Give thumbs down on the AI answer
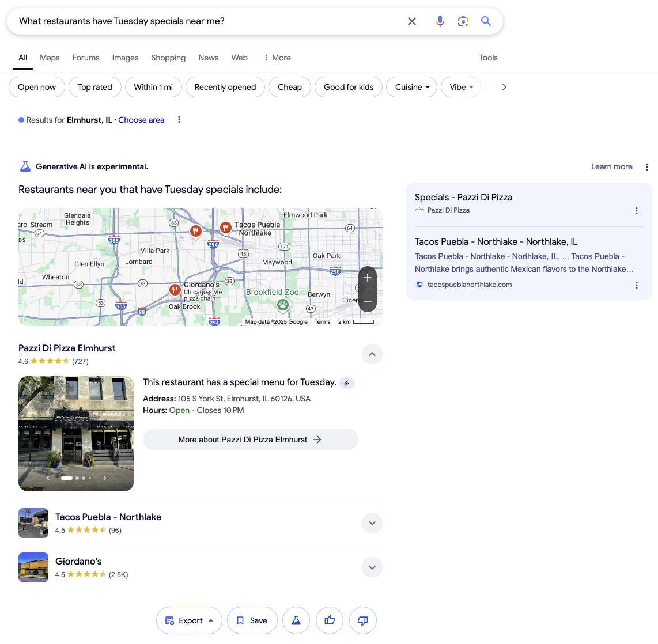Screen dimensions: 658x644 pos(363,620)
